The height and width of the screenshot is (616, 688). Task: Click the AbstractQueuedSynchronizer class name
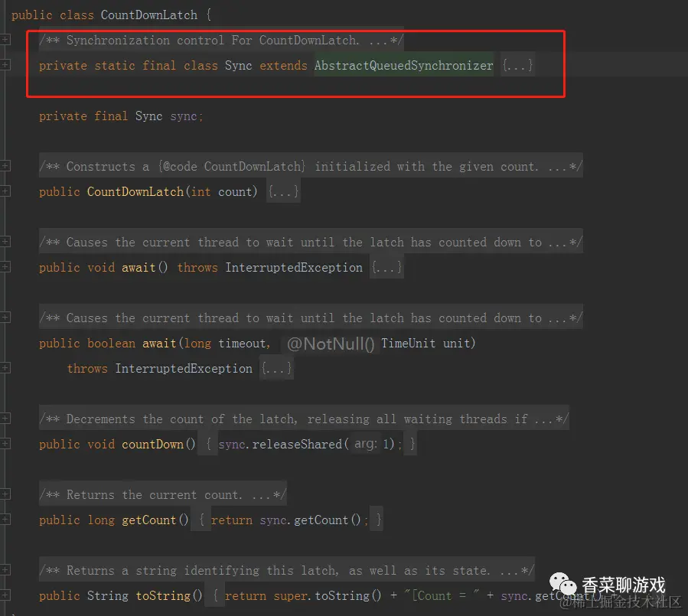coord(403,65)
